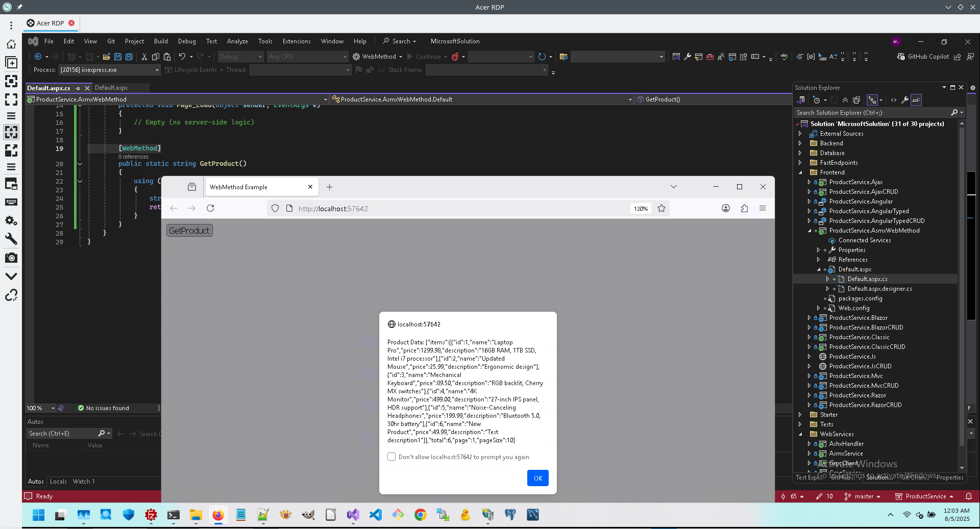Viewport: 980px width, 529px height.
Task: Open a new Firefox tab
Action: point(330,187)
